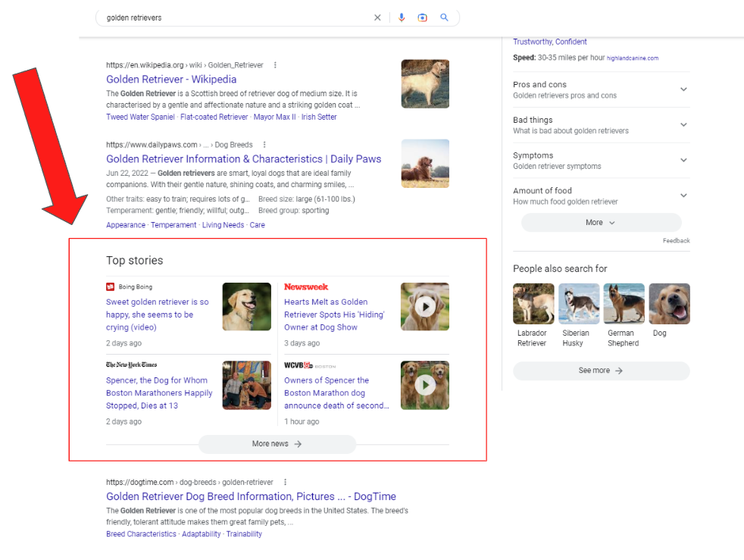The width and height of the screenshot is (744, 560).
Task: Play the Newsweek story video
Action: [425, 307]
